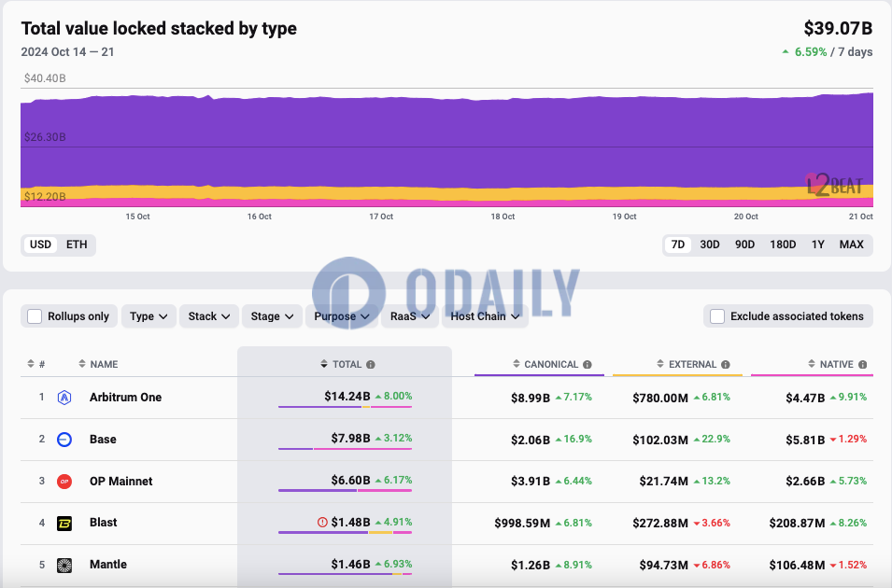Image resolution: width=892 pixels, height=588 pixels.
Task: Click the info icon next to NATIVE
Action: point(862,365)
